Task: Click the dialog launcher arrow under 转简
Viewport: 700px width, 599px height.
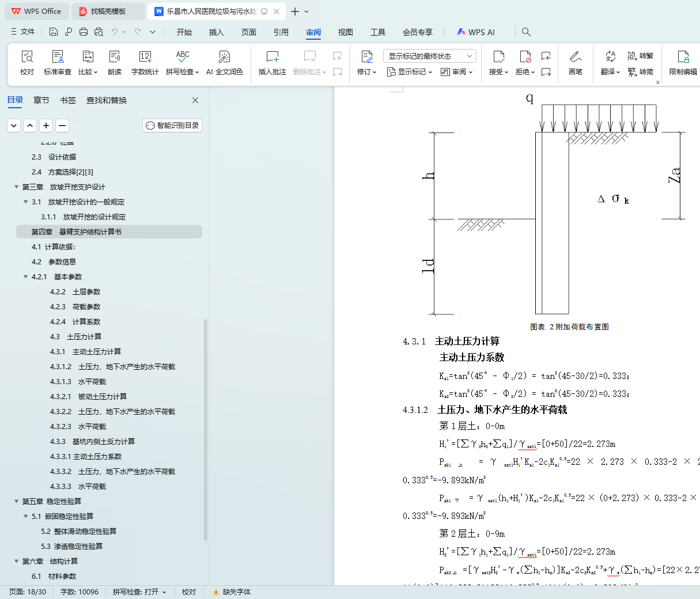Action: pyautogui.click(x=657, y=82)
